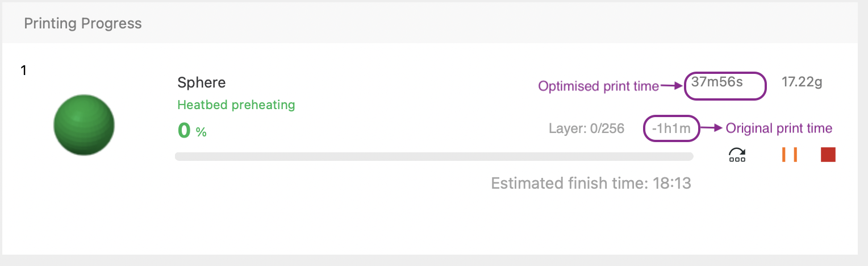Pause the Sphere print job
This screenshot has width=868, height=266.
[x=790, y=155]
